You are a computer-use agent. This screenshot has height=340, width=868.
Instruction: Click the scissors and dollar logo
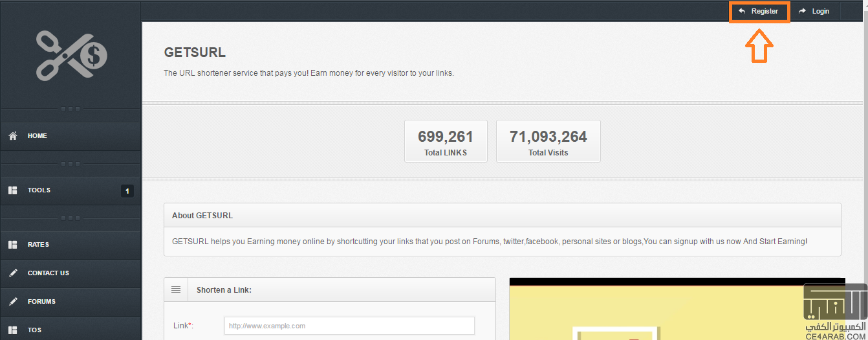[71, 56]
